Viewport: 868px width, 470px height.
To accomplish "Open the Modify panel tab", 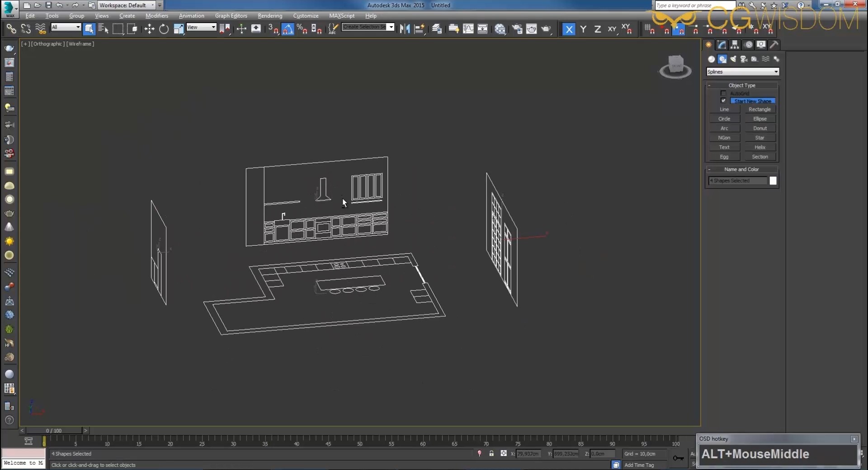I will pos(722,44).
